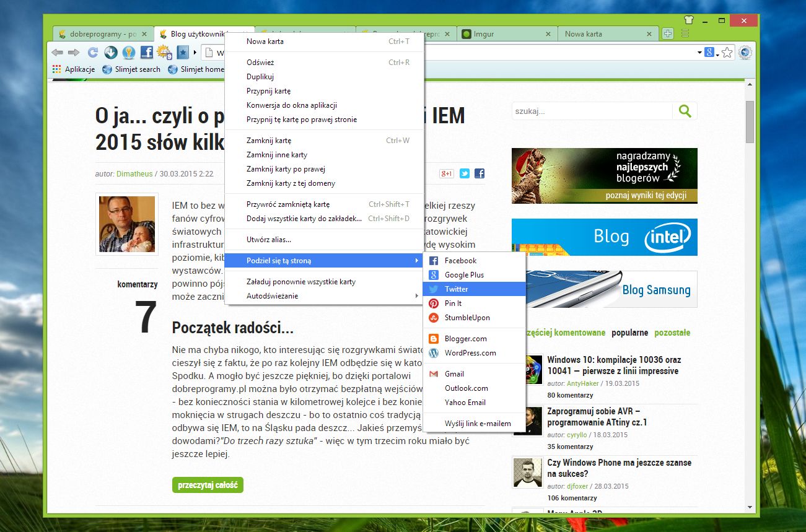
Task: Switch to the dobreprogramy tab
Action: [x=103, y=34]
